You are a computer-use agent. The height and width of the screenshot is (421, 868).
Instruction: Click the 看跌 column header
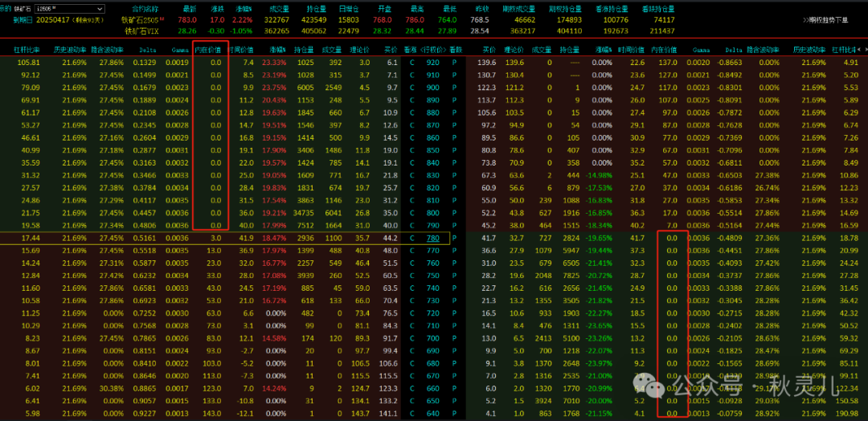pyautogui.click(x=455, y=50)
